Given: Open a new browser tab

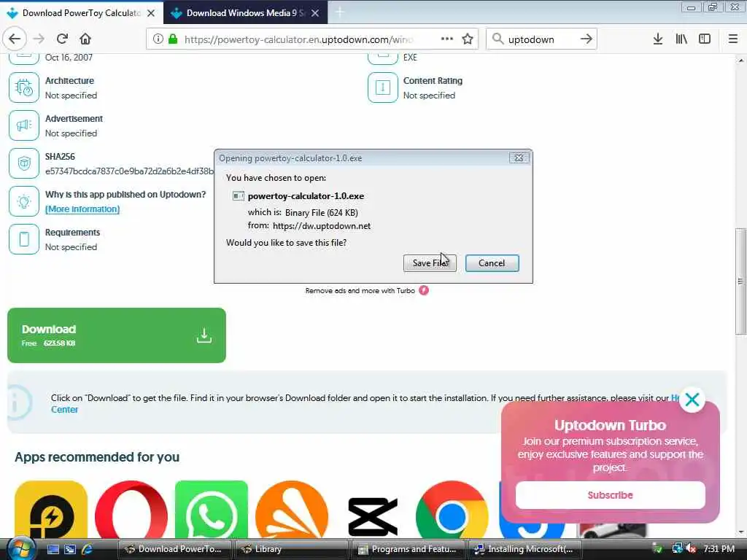Looking at the screenshot, I should pyautogui.click(x=340, y=13).
